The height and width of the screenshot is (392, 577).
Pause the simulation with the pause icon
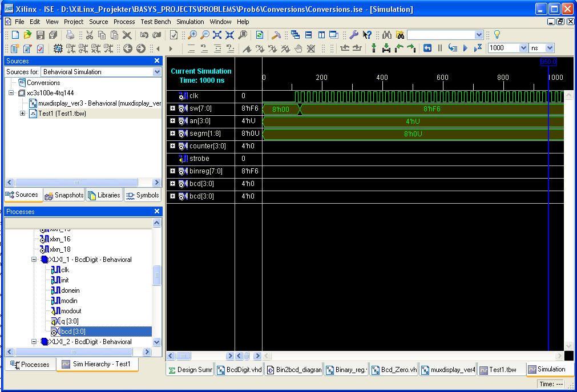440,48
